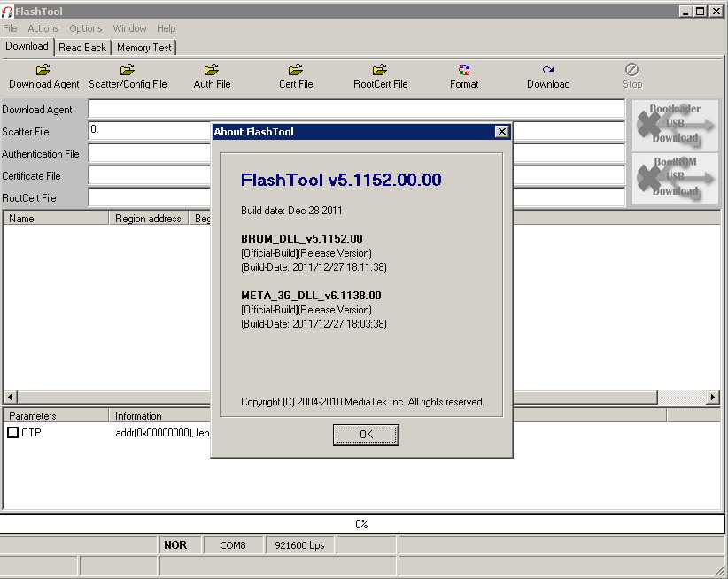
Task: Click the RootCert File folder icon
Action: point(380,70)
